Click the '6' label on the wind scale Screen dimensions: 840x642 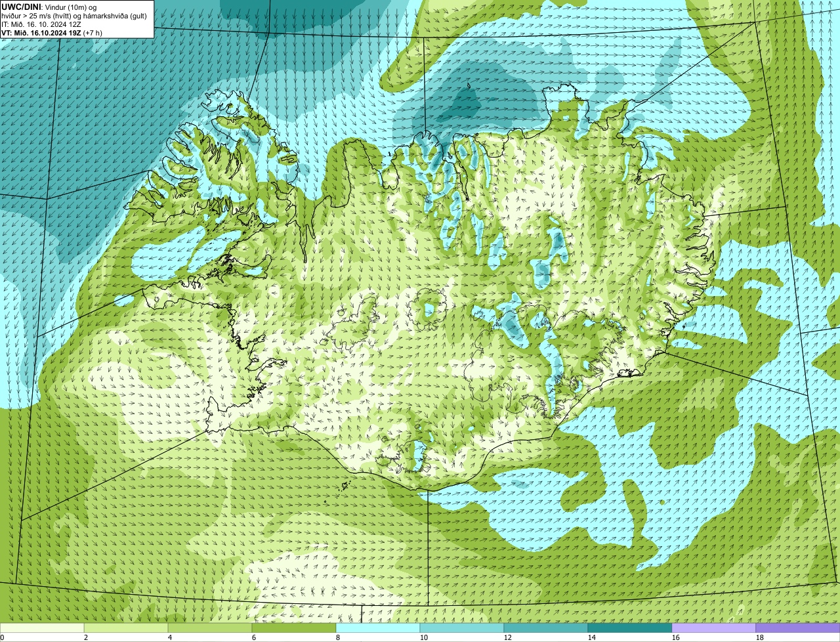pos(254,637)
